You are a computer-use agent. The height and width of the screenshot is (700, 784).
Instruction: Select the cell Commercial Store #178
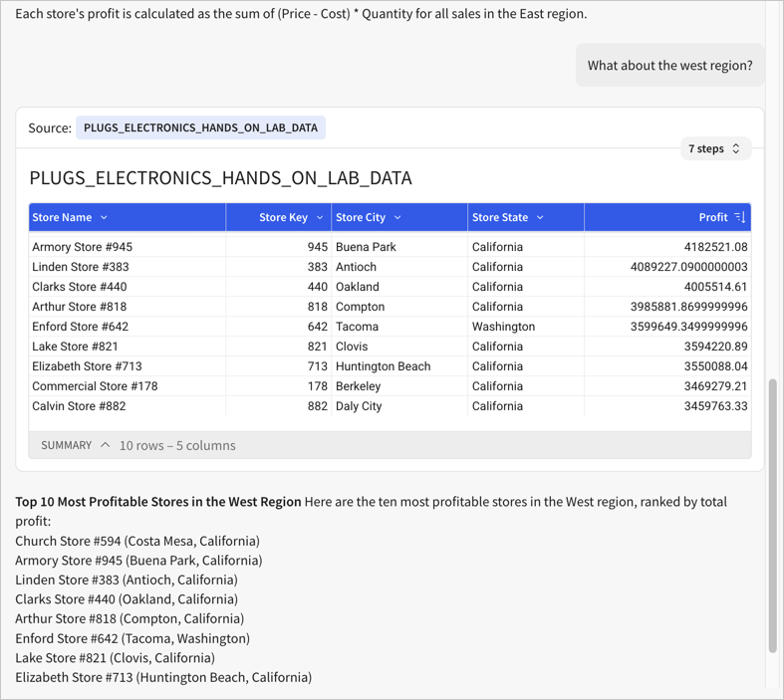(x=127, y=386)
